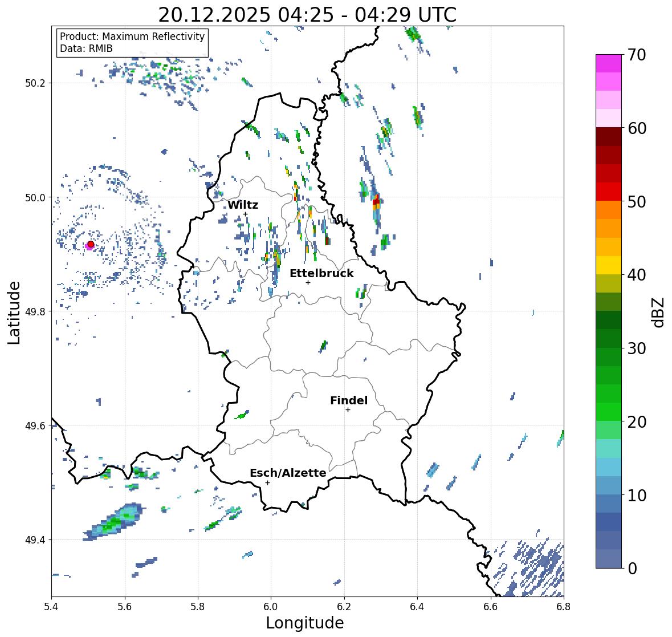Click the 70 tick on the colorbar
Image resolution: width=672 pixels, height=637 pixels.
636,55
